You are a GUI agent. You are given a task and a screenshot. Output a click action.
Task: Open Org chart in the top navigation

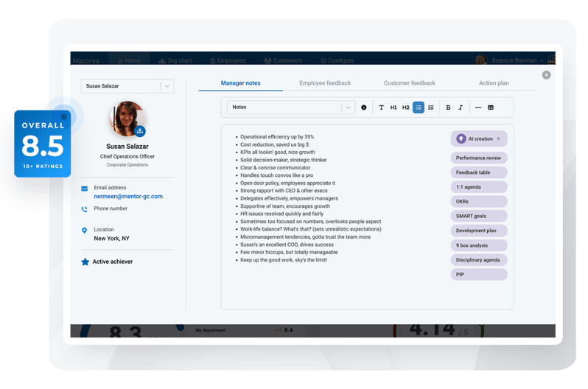pyautogui.click(x=175, y=60)
